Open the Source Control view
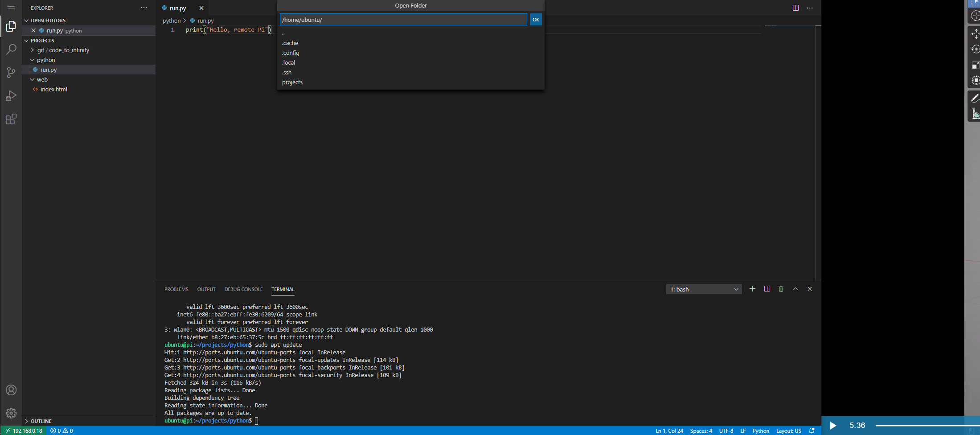Screen dimensions: 980x435 coord(11,73)
